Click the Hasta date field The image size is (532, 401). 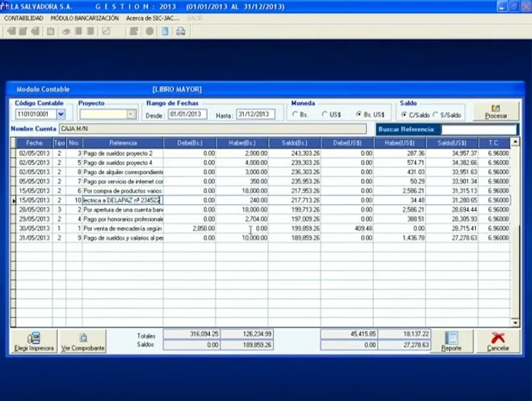click(x=255, y=114)
